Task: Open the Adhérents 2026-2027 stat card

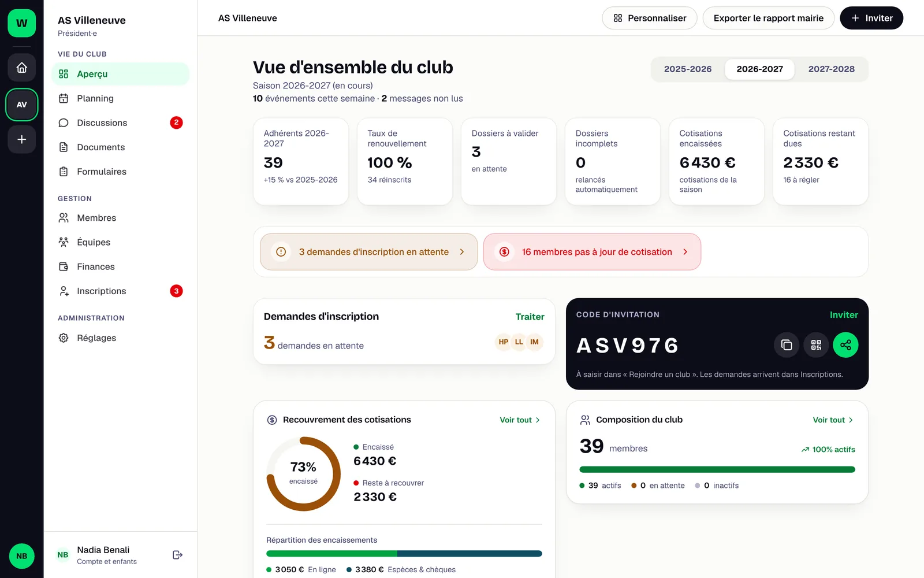Action: tap(301, 162)
